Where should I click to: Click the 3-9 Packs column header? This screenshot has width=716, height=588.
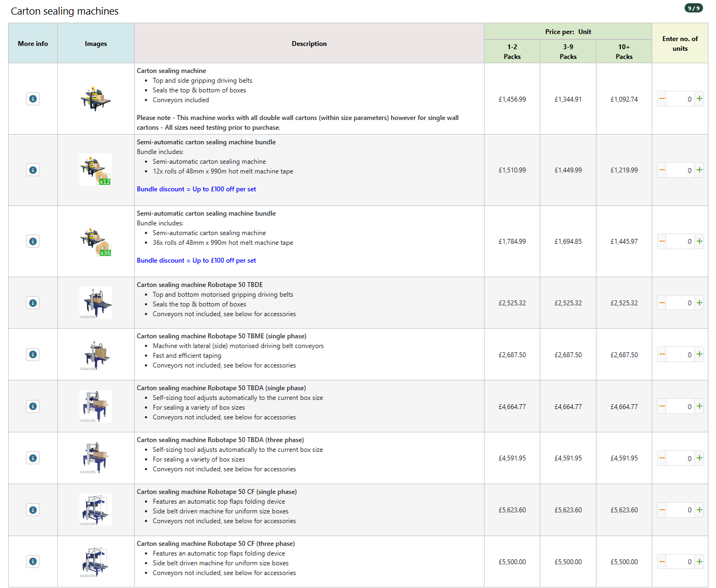pos(568,52)
